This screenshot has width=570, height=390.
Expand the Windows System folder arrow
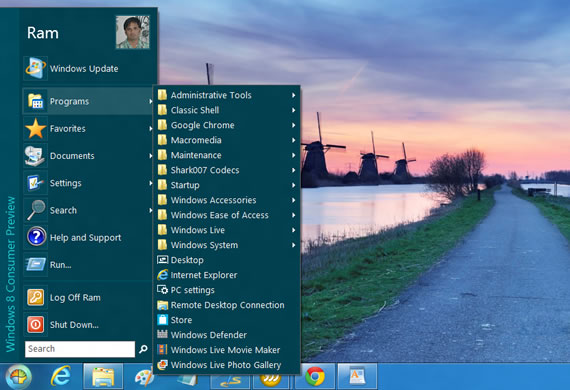[293, 245]
